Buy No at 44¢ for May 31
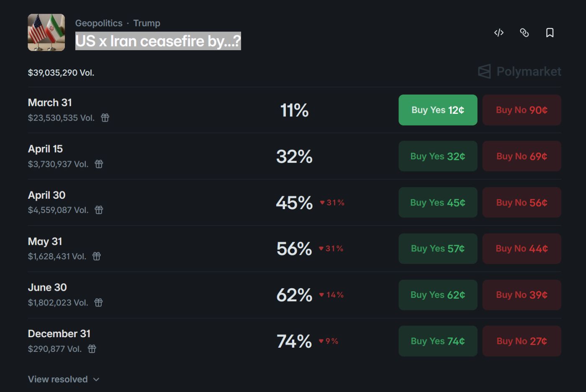Image resolution: width=586 pixels, height=392 pixels. [522, 249]
